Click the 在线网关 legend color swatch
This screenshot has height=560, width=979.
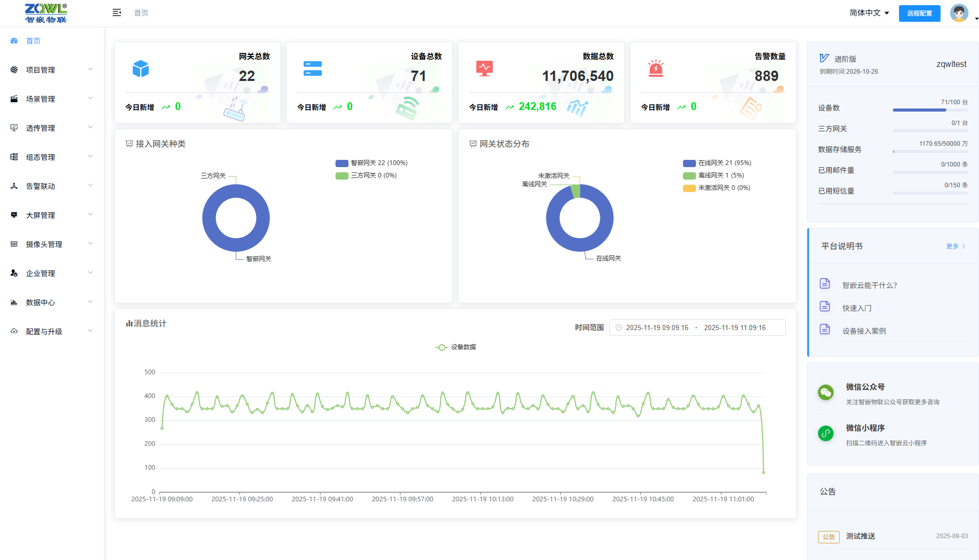(x=689, y=163)
